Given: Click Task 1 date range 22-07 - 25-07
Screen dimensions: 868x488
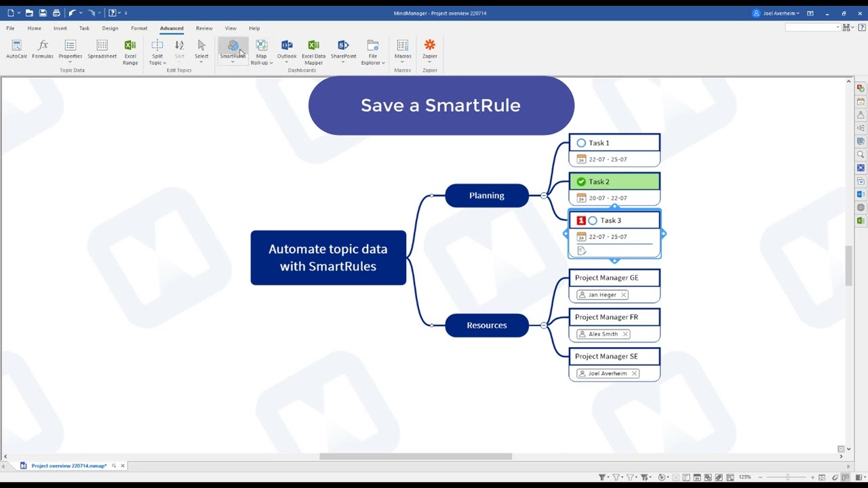Looking at the screenshot, I should point(608,159).
